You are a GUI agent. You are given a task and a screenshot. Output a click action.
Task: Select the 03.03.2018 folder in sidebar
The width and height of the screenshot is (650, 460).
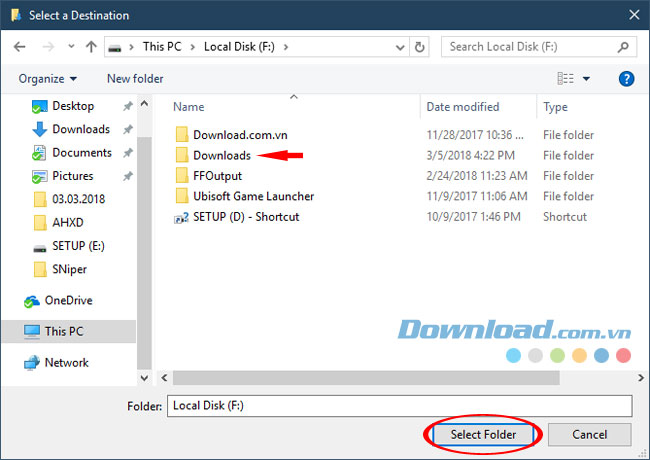78,199
